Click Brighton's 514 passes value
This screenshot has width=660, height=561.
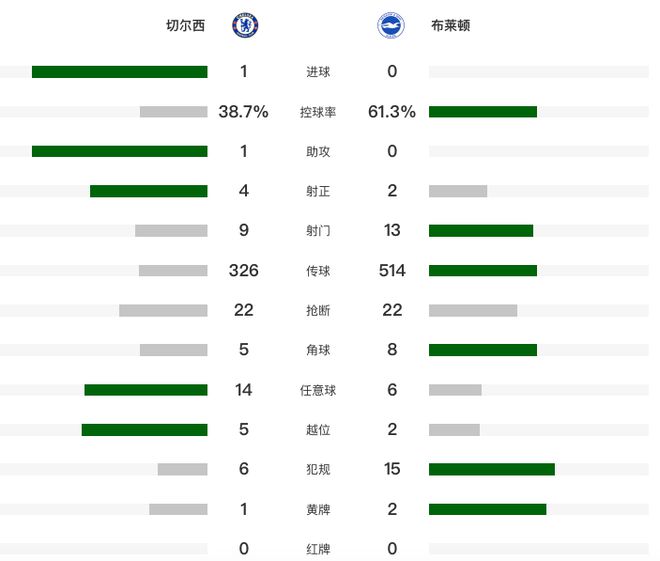pyautogui.click(x=392, y=271)
